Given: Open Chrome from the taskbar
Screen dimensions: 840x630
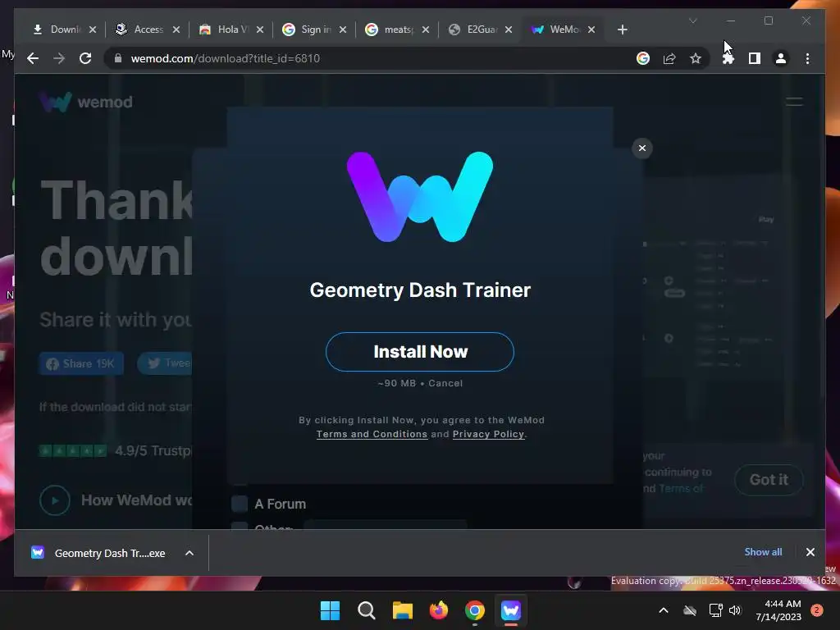Looking at the screenshot, I should tap(475, 610).
